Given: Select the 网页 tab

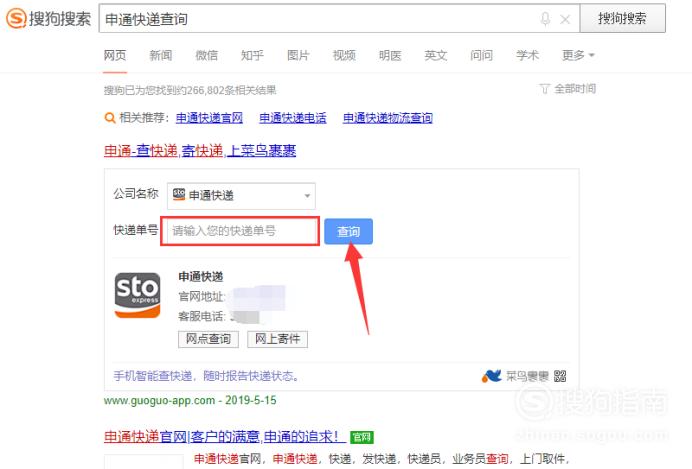Looking at the screenshot, I should (115, 56).
